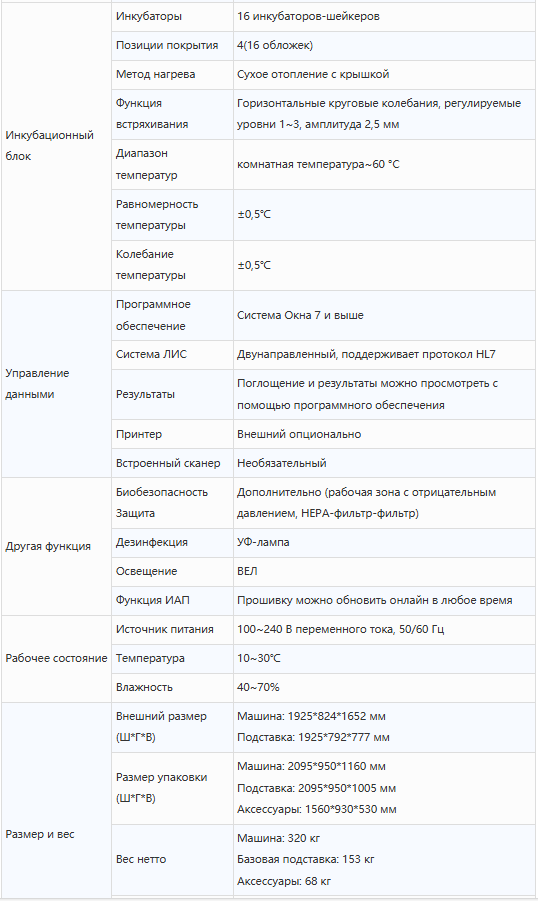Click the 'Инкубационный блок' category cell

point(56,146)
